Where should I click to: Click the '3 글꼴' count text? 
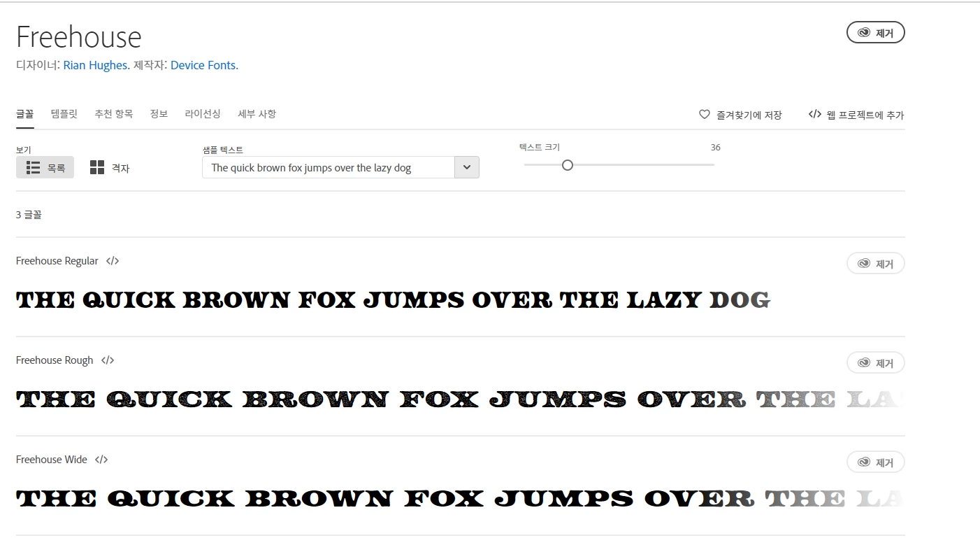[29, 215]
